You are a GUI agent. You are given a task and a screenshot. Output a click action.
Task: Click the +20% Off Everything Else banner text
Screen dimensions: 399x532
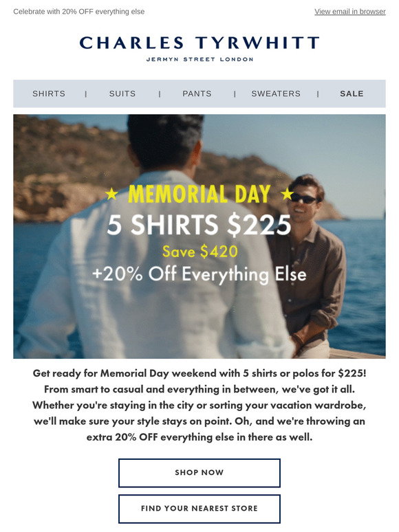point(199,274)
